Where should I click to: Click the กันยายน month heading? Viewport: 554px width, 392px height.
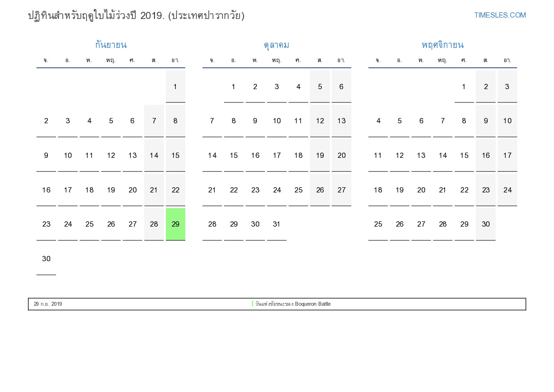point(110,45)
